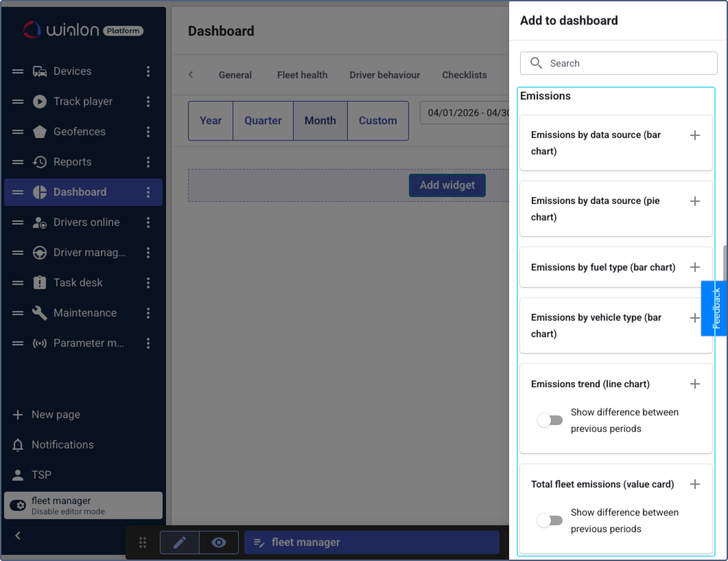
Task: Click the Notifications bell icon
Action: coord(16,444)
